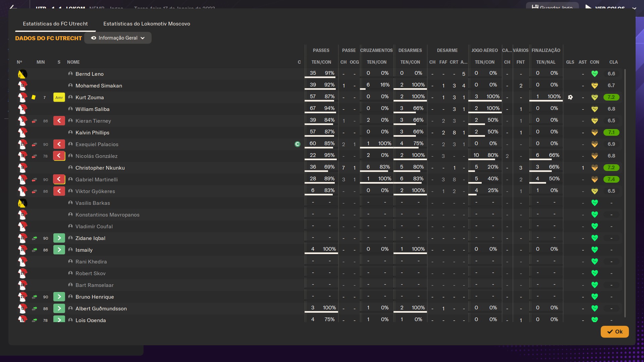Open Kurt Zouma's player profile
Image resolution: width=644 pixels, height=362 pixels.
click(x=90, y=97)
